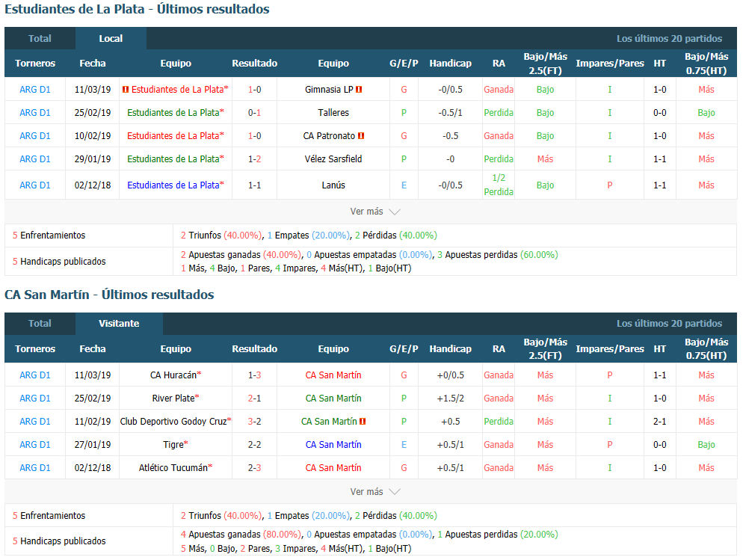Image resolution: width=743 pixels, height=560 pixels.
Task: Click red card icon next to CA Patronato
Action: (361, 136)
